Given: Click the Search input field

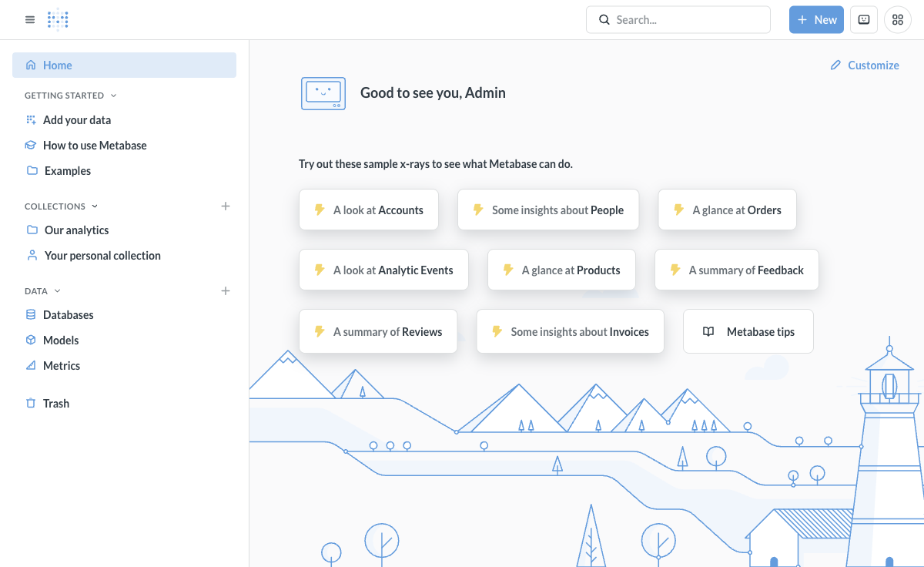Looking at the screenshot, I should coord(678,20).
